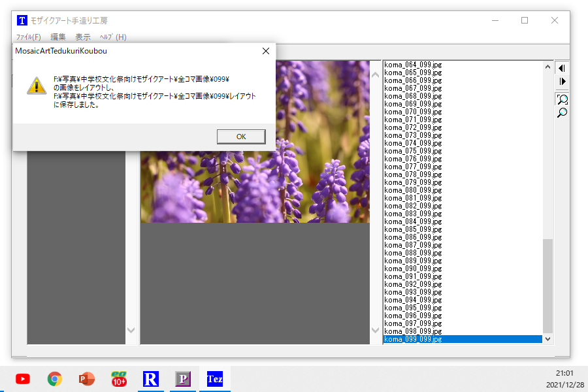The image size is (588, 392).
Task: Select koma_080_099.jpg in the list
Action: coord(463,190)
